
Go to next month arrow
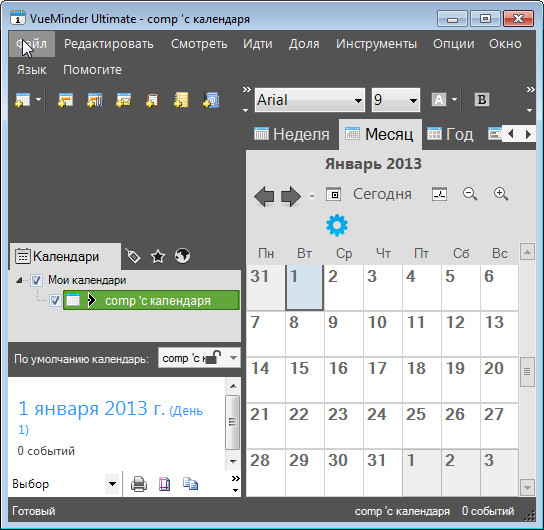(x=290, y=196)
